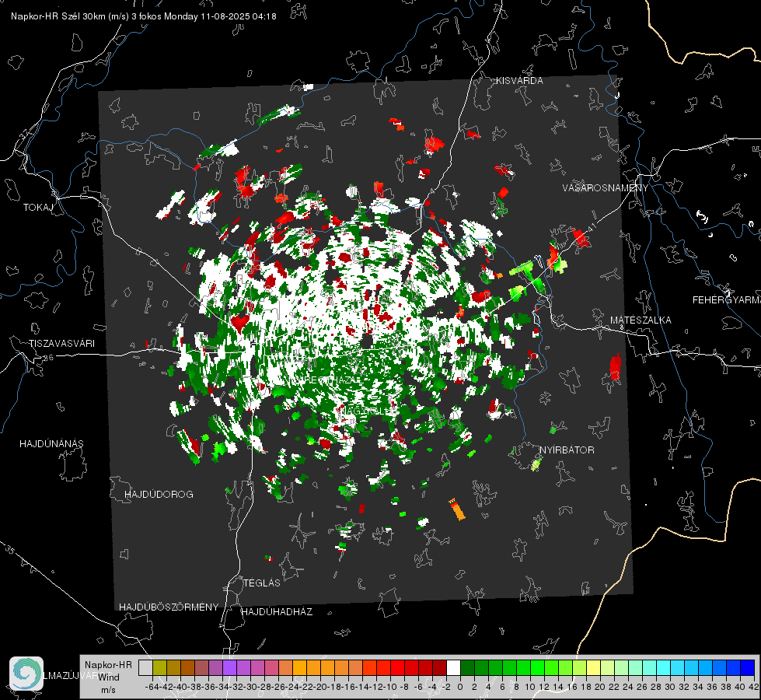Pick the olive swatch between -64 and -42
This screenshot has width=761, height=700.
[159, 667]
